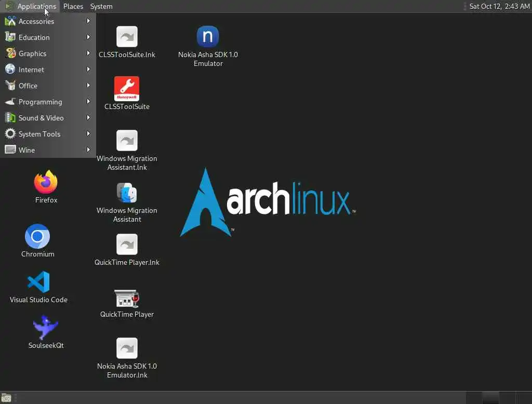The height and width of the screenshot is (404, 532).
Task: Select the CLSSToolSuite.lnk shortcut icon
Action: click(127, 37)
